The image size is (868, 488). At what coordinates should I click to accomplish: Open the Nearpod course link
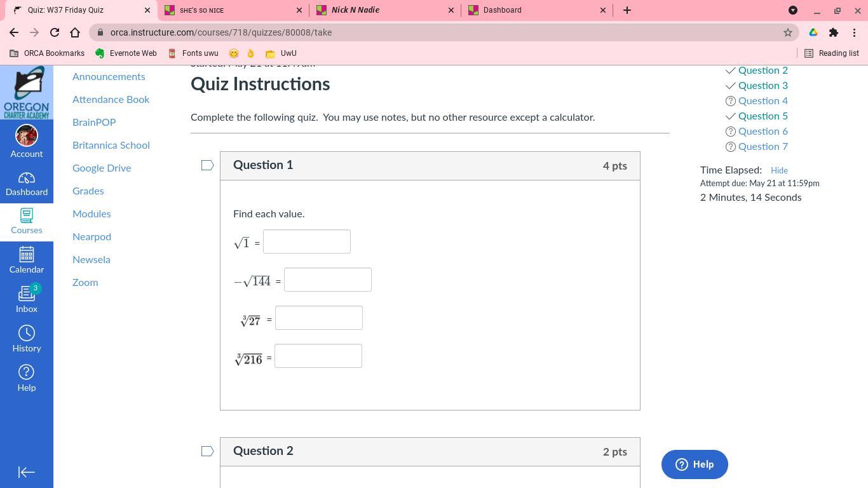pyautogui.click(x=92, y=236)
